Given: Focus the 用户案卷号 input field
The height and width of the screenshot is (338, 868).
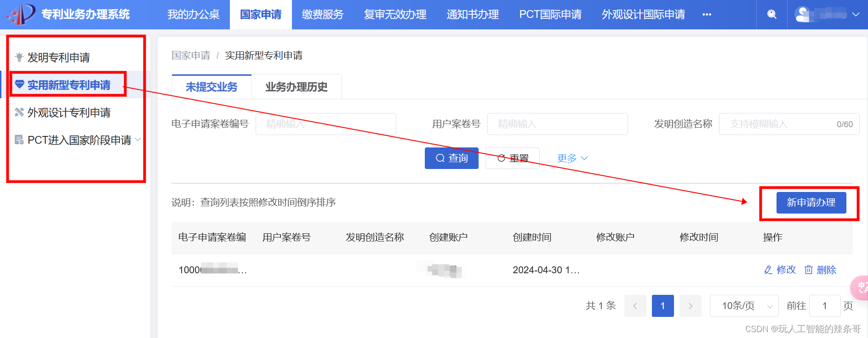Looking at the screenshot, I should [558, 124].
